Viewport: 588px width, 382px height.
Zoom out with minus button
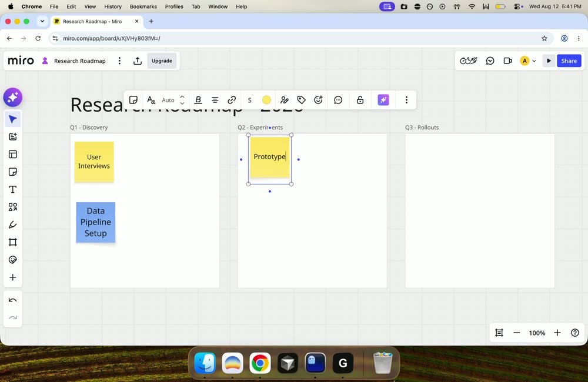pos(517,333)
